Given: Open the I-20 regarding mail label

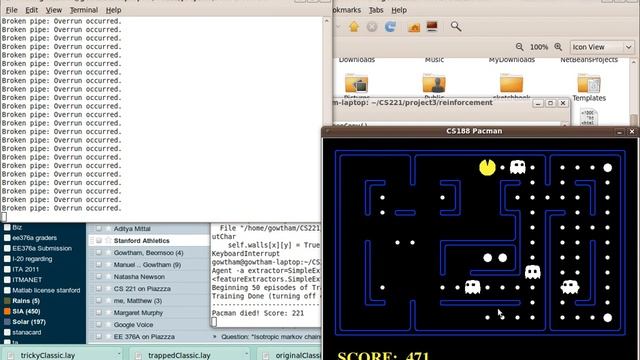Looking at the screenshot, I should [x=32, y=259].
